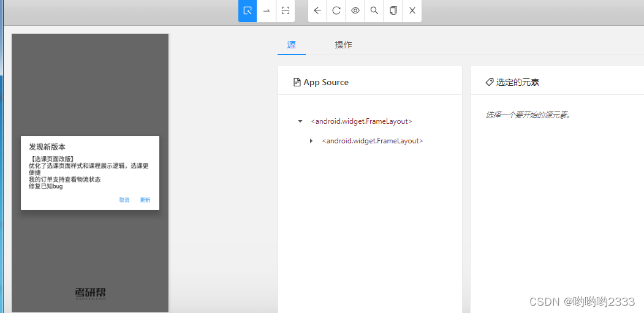Tap 更新 in the update dialog
The width and height of the screenshot is (644, 313).
click(x=145, y=200)
